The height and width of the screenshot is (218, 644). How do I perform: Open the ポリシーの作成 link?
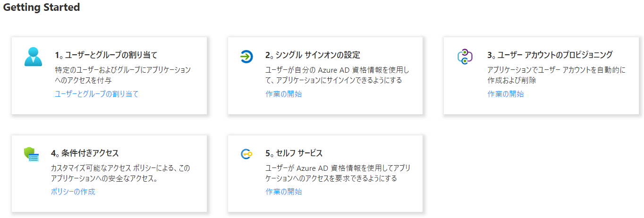click(73, 192)
